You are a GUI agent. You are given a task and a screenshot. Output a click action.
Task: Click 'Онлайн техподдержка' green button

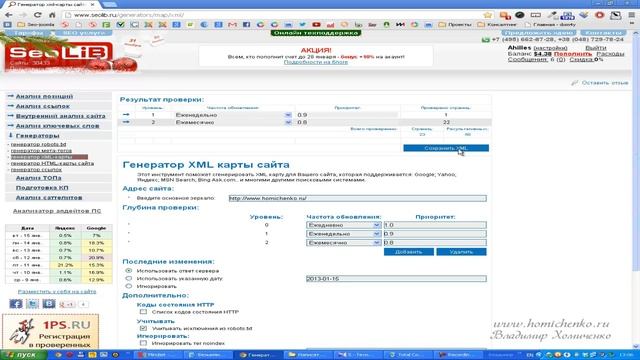tap(316, 33)
